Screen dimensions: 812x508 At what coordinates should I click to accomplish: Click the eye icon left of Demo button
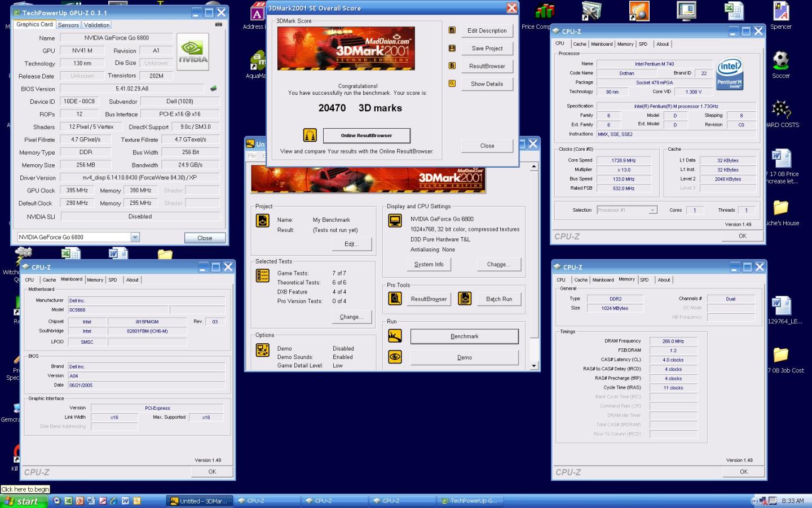coord(395,357)
